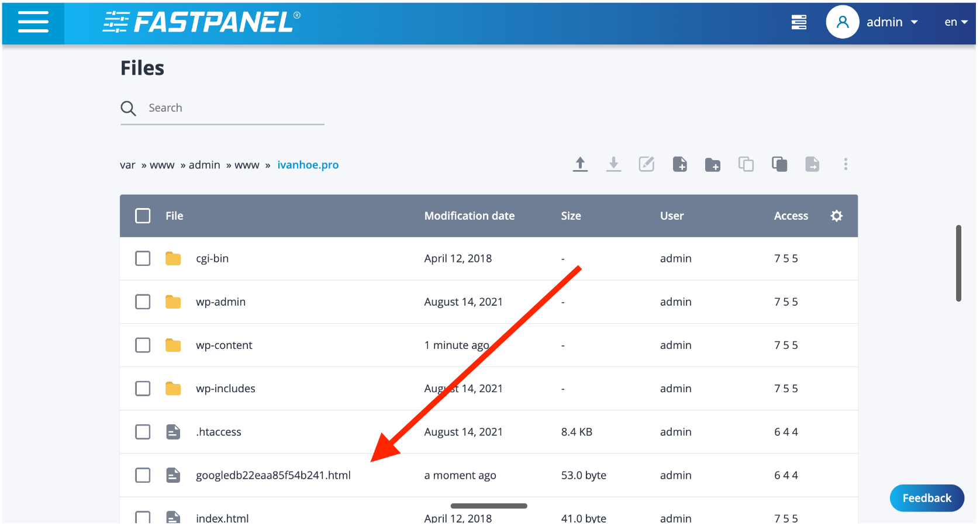Open the table columns settings gear
This screenshot has width=980, height=526.
(836, 216)
